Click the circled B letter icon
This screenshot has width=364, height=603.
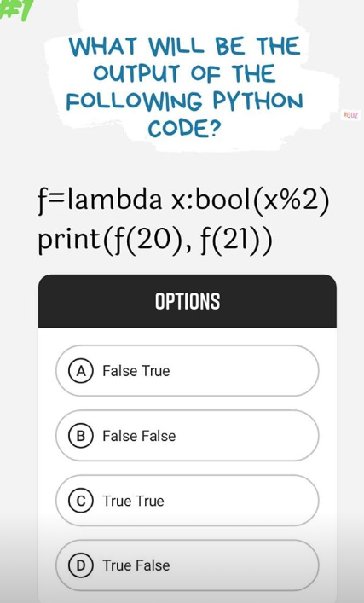tap(81, 436)
